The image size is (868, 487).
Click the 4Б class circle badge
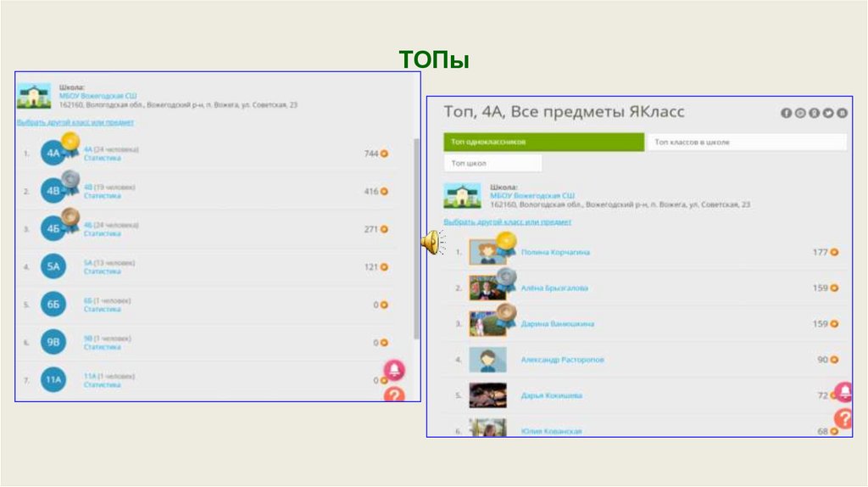point(53,229)
